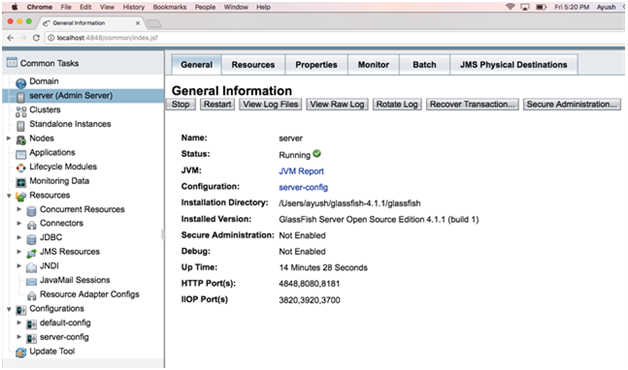
Task: Go back with the browser back arrow
Action: pyautogui.click(x=10, y=38)
